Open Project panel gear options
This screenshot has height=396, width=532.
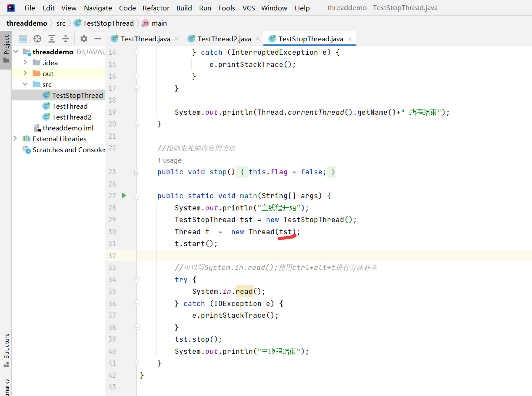click(x=84, y=39)
